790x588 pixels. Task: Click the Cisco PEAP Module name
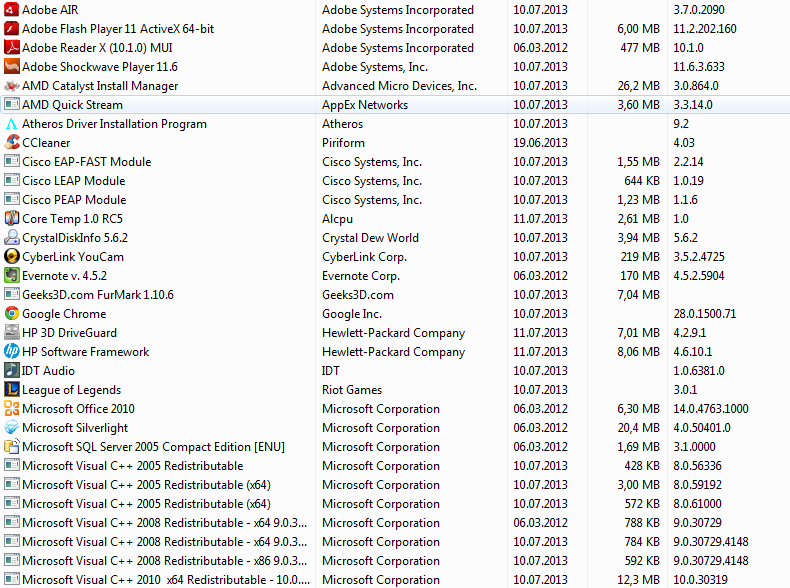click(x=74, y=200)
